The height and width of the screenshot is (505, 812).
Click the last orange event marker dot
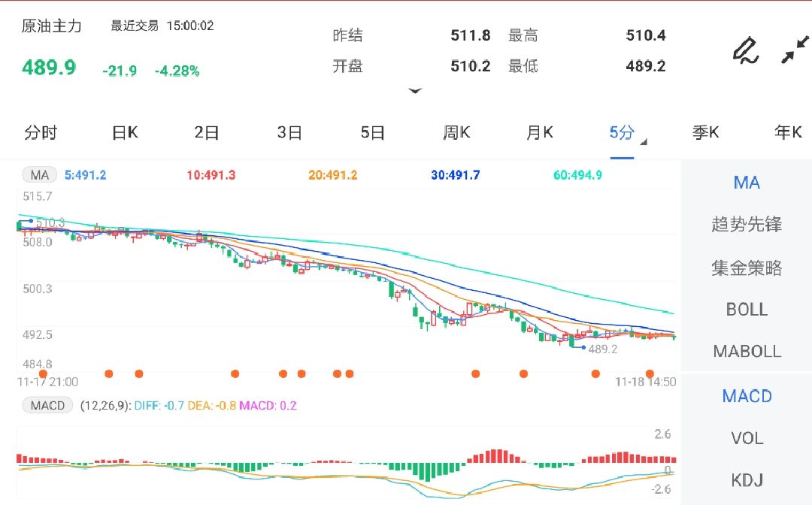click(x=650, y=373)
